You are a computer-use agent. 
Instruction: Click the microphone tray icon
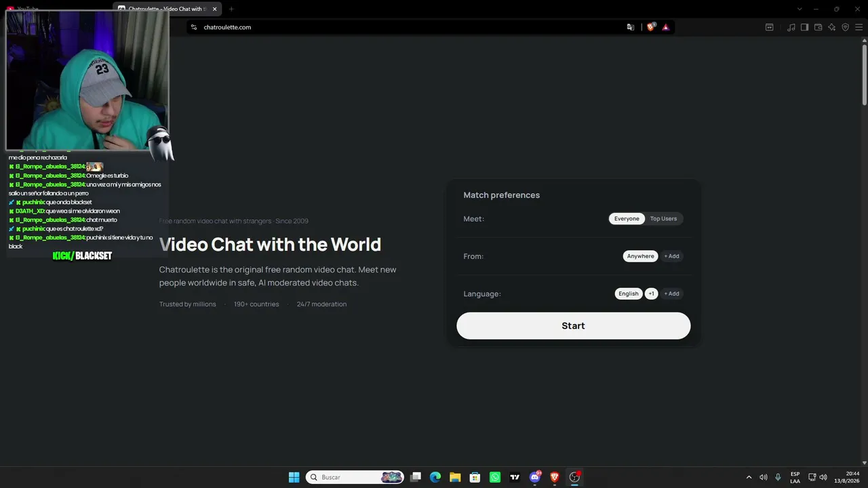click(778, 477)
